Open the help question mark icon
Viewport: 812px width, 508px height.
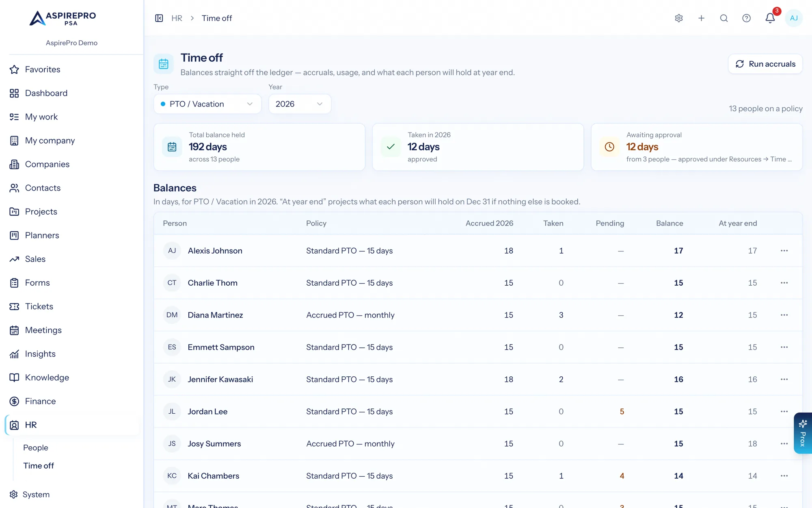[746, 18]
